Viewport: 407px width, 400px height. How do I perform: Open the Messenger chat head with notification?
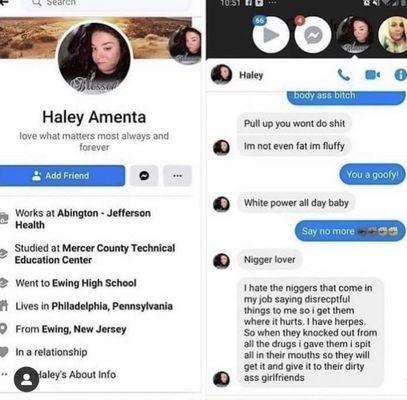[x=313, y=35]
